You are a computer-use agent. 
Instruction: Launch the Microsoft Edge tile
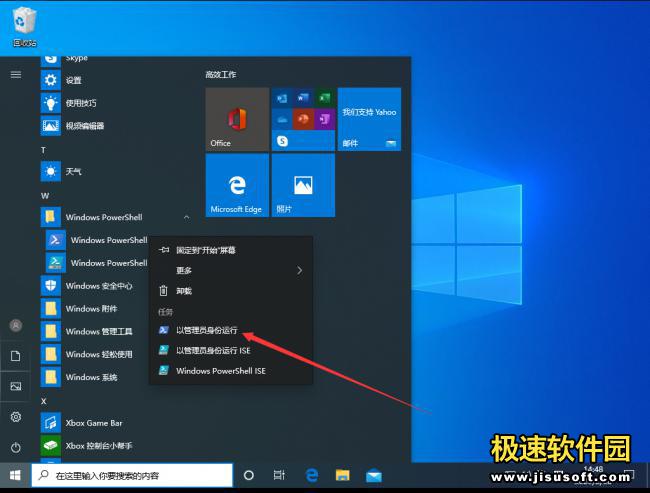point(237,185)
